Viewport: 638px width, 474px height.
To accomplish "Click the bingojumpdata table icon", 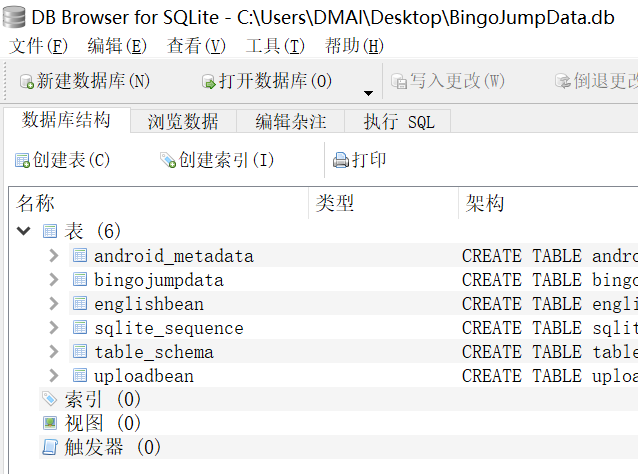I will click(x=80, y=279).
